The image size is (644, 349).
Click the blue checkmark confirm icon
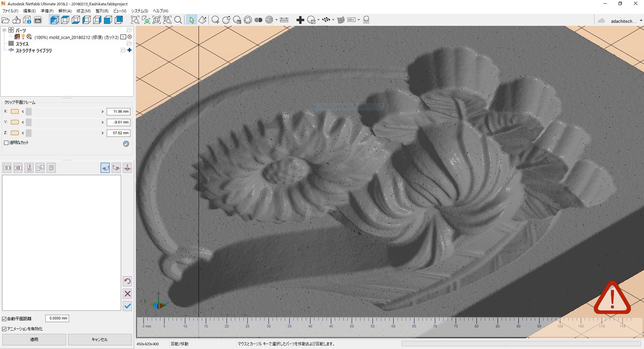127,306
